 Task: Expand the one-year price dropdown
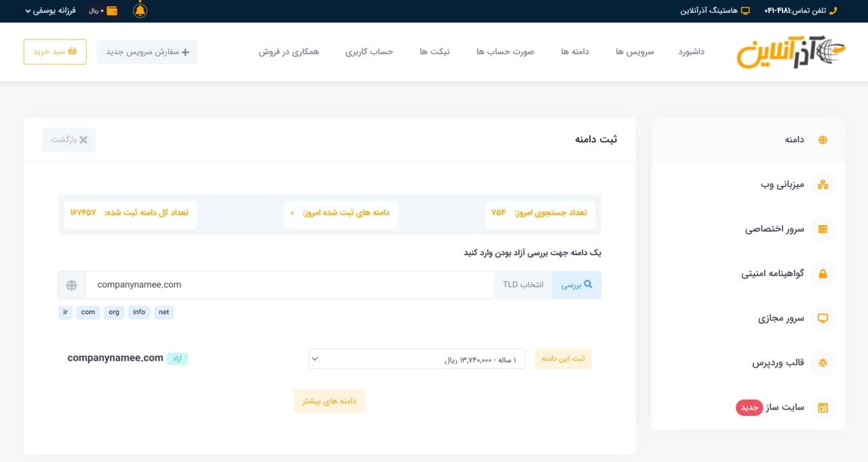tap(416, 358)
